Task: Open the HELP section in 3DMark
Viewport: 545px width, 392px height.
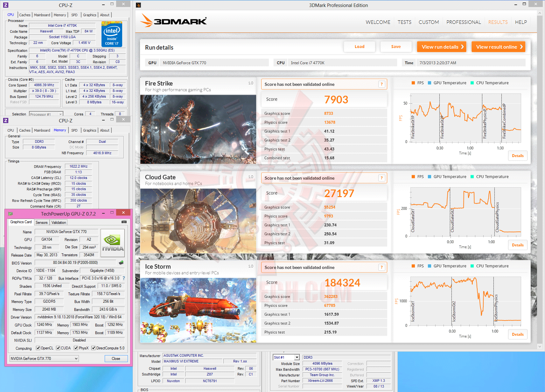Action: click(521, 22)
